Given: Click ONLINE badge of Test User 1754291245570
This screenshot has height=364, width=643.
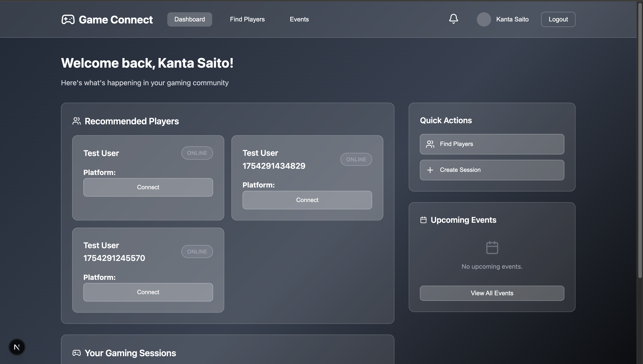Looking at the screenshot, I should (197, 252).
